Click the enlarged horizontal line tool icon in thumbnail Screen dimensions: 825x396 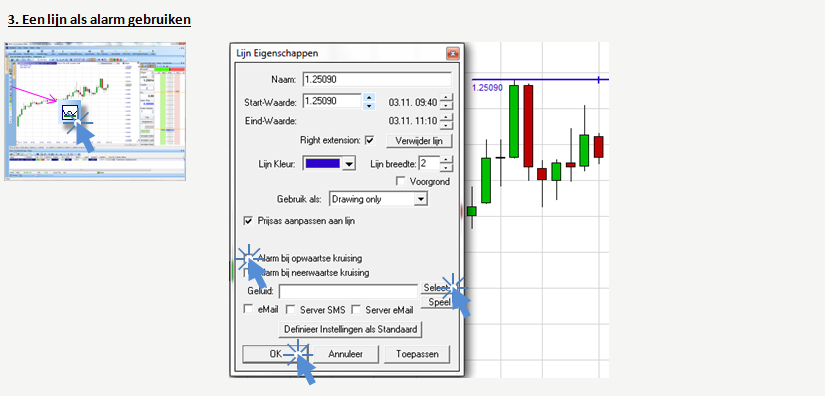[x=70, y=112]
